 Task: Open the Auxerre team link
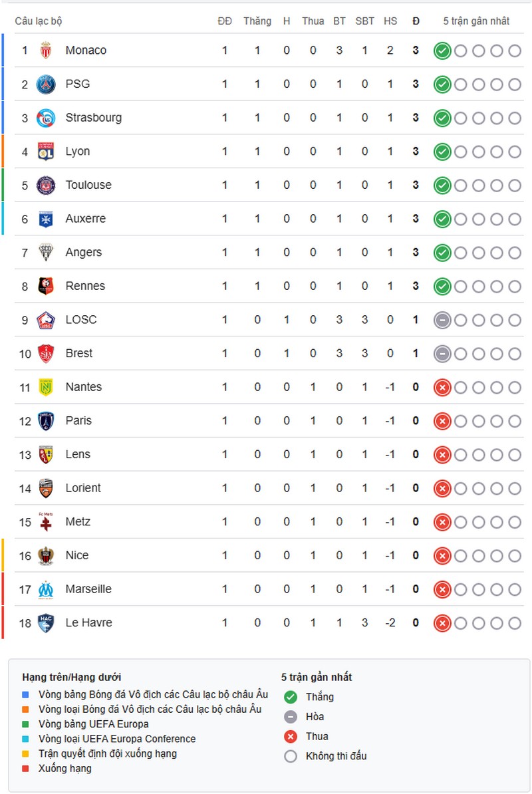point(86,219)
